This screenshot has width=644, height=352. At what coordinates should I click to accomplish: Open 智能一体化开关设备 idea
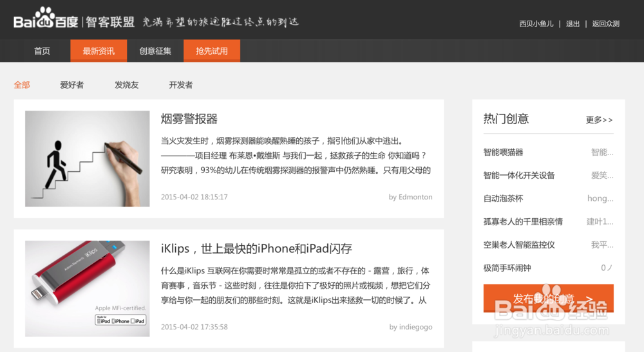[x=519, y=175]
